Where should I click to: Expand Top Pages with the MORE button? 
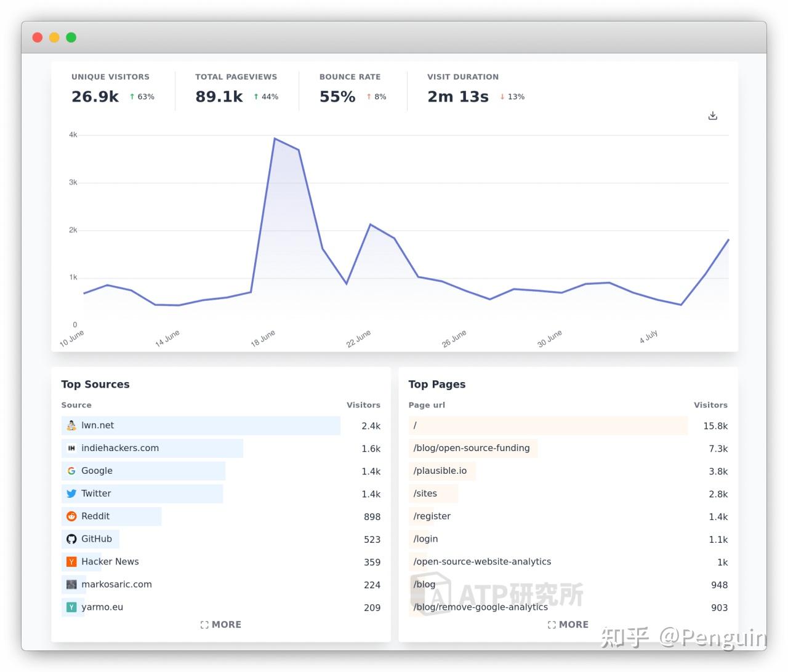[568, 625]
